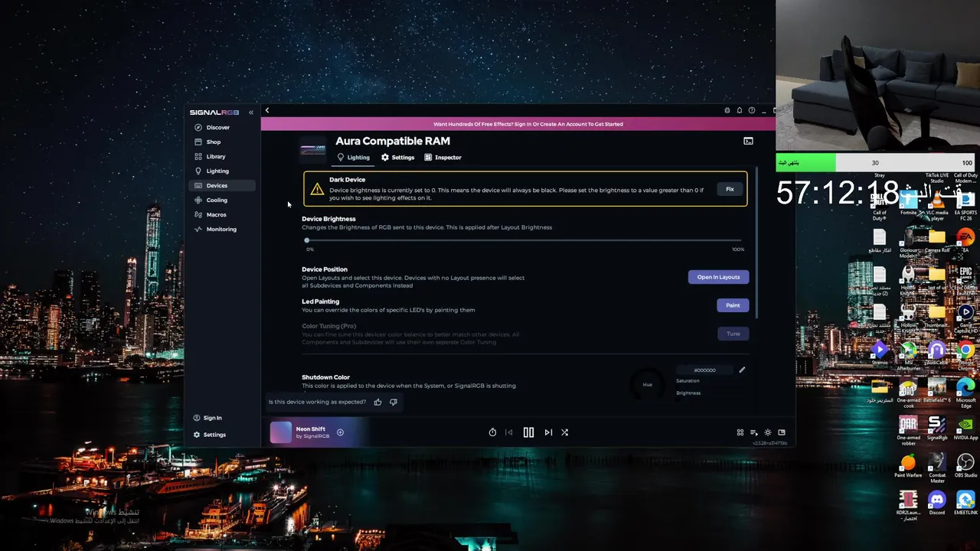Open Battlefield 6 desktop shortcut
980x551 pixels.
937,391
